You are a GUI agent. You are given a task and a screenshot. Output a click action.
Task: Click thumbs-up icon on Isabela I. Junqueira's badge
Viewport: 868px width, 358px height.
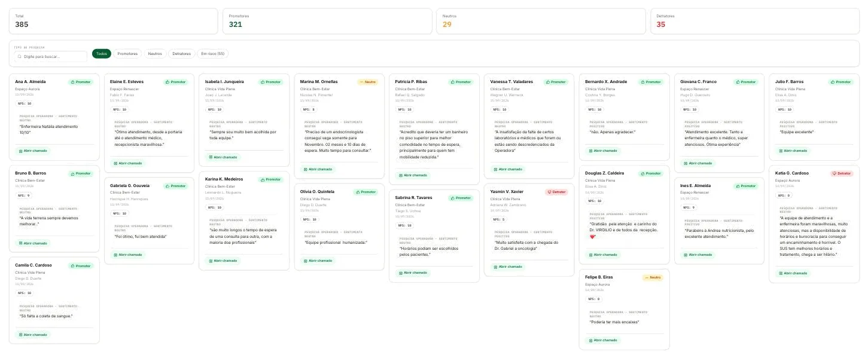pos(263,82)
